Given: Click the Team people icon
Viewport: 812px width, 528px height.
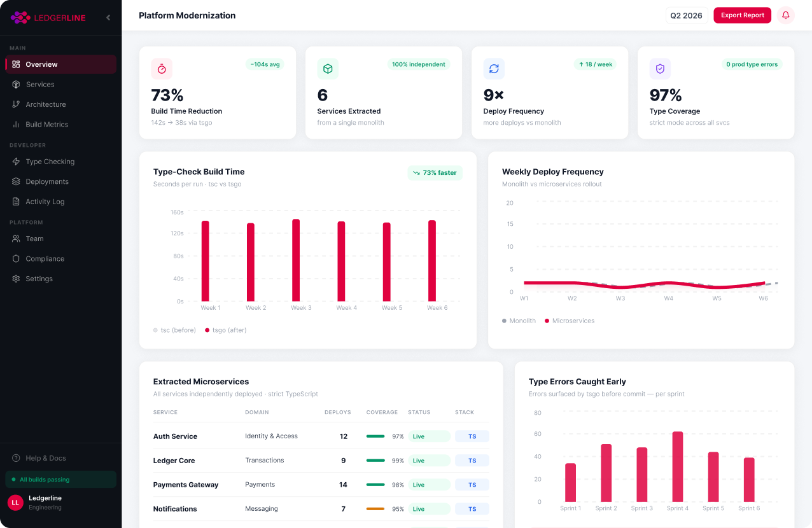Looking at the screenshot, I should tap(16, 239).
